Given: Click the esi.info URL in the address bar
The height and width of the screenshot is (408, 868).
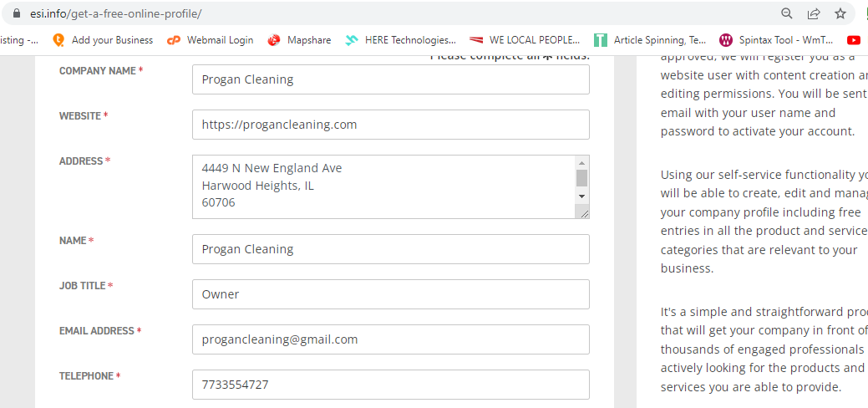Looking at the screenshot, I should pyautogui.click(x=115, y=13).
